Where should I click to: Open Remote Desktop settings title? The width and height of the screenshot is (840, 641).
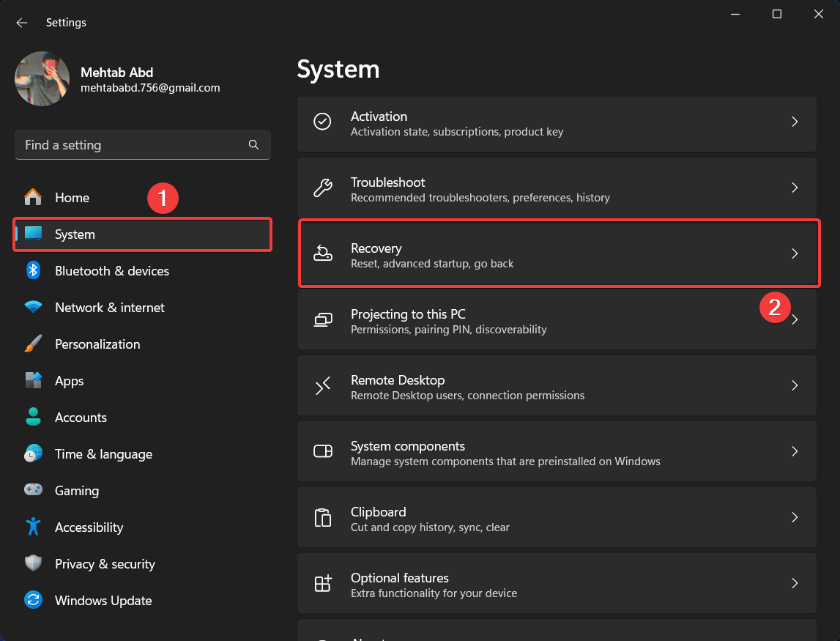click(x=398, y=380)
